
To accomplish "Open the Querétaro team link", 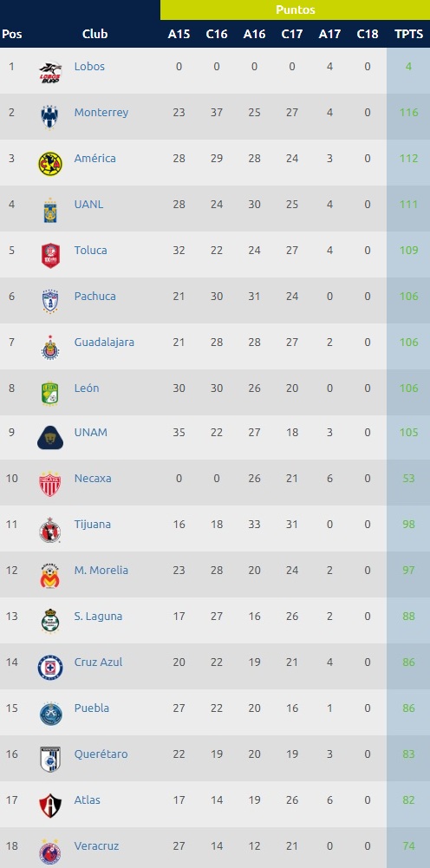I will (101, 754).
